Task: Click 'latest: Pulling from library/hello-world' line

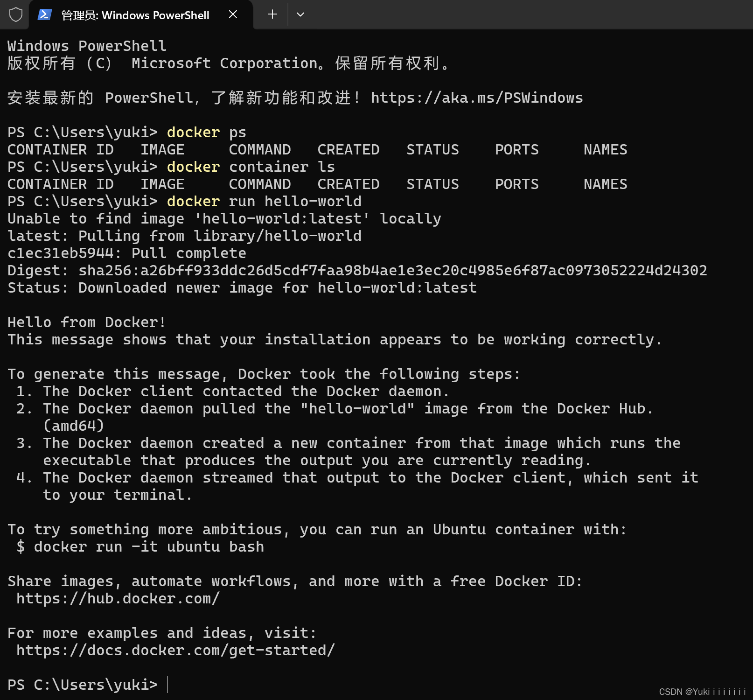Action: point(185,236)
